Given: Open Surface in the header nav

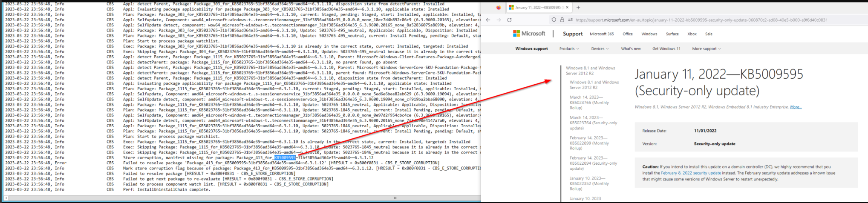Looking at the screenshot, I should 672,34.
